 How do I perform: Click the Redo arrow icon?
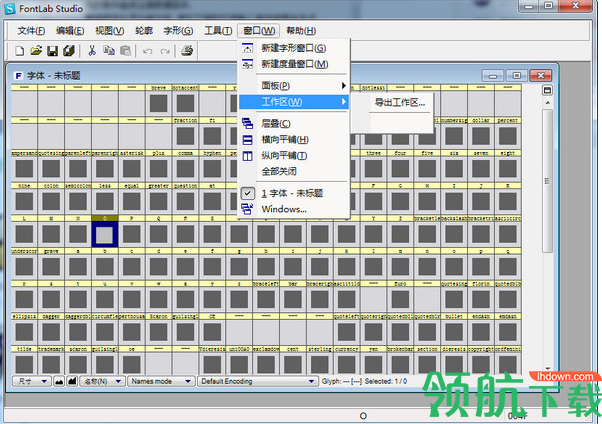click(x=165, y=51)
